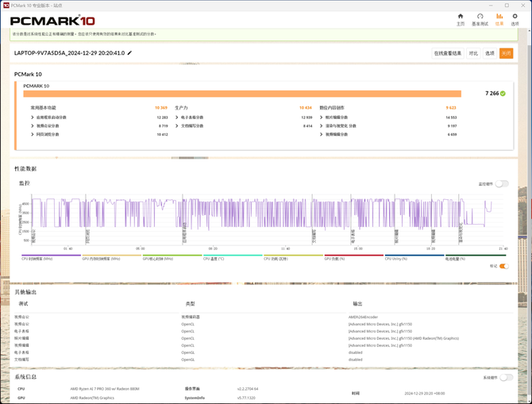Click the Digital Content Creation (数位内容创作) heading
The width and height of the screenshot is (532, 404).
point(332,108)
